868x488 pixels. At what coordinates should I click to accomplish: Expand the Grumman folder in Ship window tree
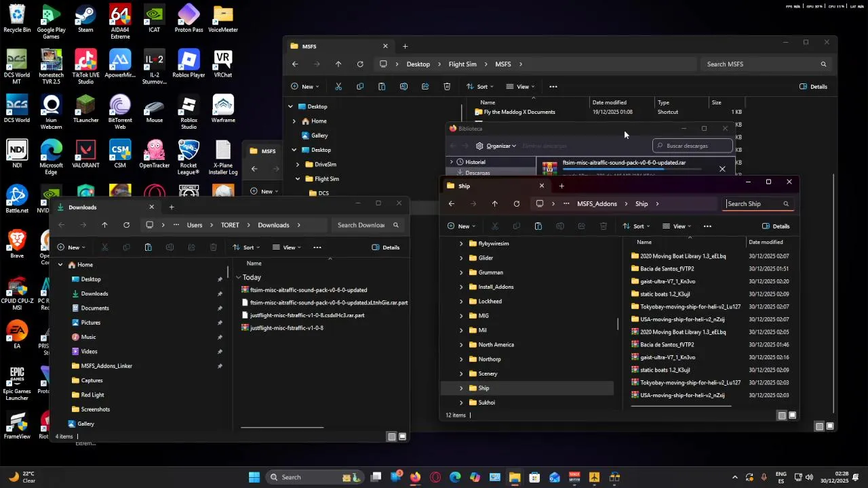462,272
